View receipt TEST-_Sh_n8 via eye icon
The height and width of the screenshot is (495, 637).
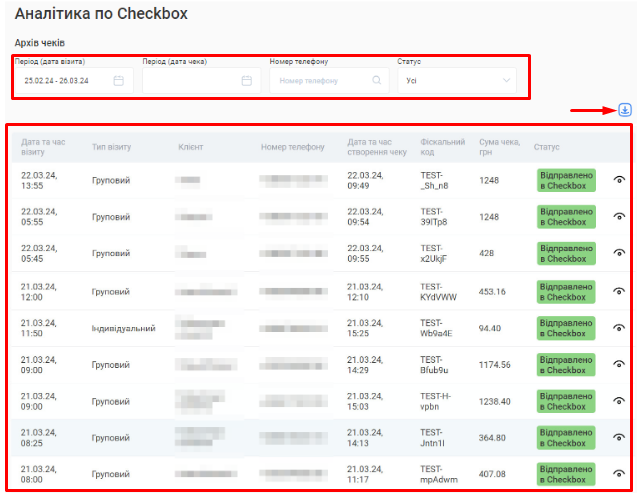tap(619, 180)
